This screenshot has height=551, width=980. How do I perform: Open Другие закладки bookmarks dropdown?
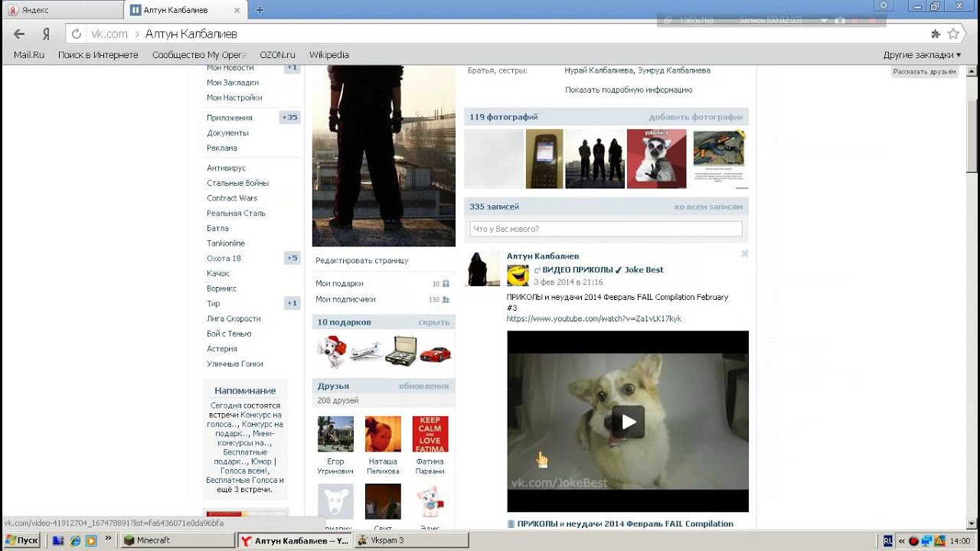pos(922,55)
